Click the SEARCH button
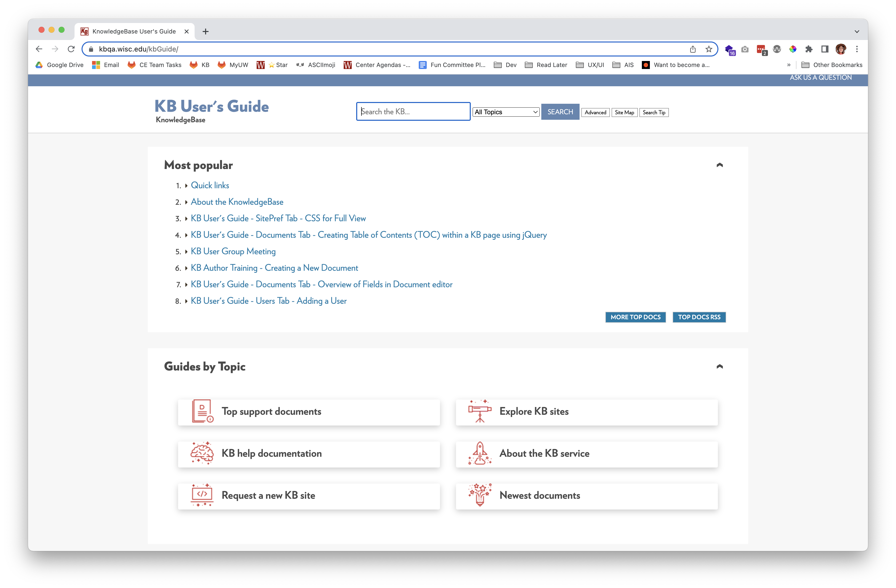This screenshot has width=896, height=588. point(560,112)
